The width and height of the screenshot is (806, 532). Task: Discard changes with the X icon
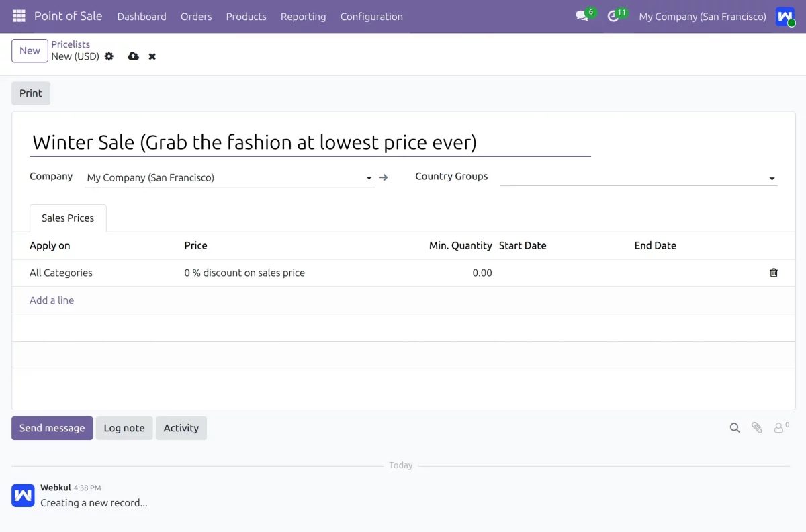(152, 56)
